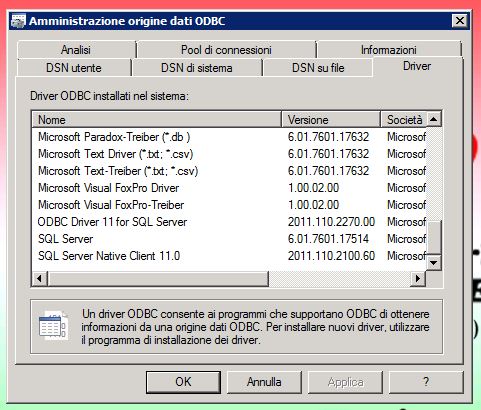481x410 pixels.
Task: Go to the DSN su file tab
Action: pos(318,68)
